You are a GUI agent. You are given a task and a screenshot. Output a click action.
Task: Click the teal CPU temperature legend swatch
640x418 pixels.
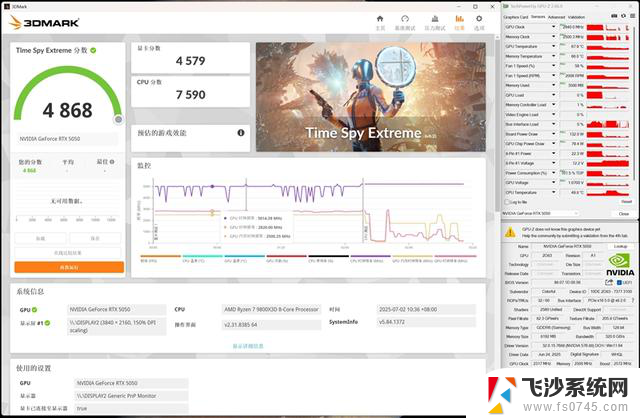pyautogui.click(x=202, y=256)
